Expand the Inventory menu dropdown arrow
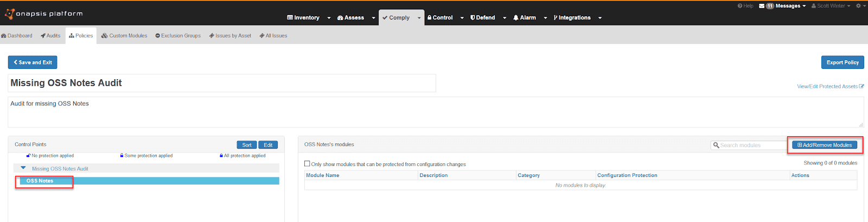The width and height of the screenshot is (868, 222). click(329, 18)
